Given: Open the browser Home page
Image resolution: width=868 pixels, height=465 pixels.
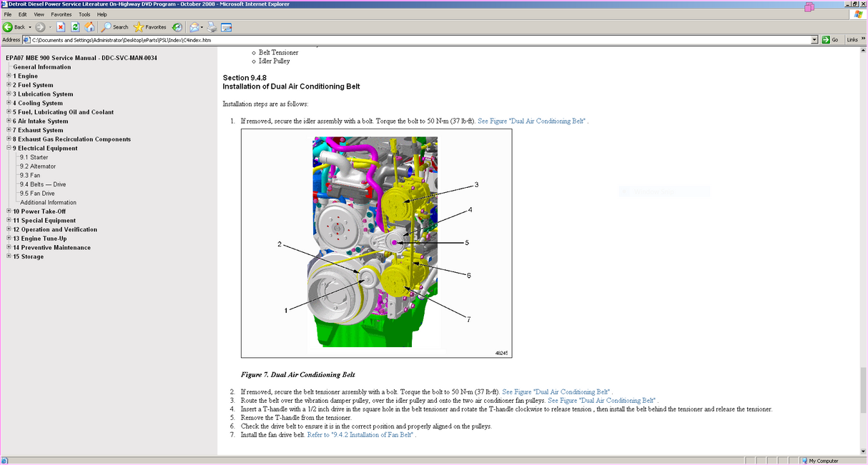Looking at the screenshot, I should click(89, 27).
